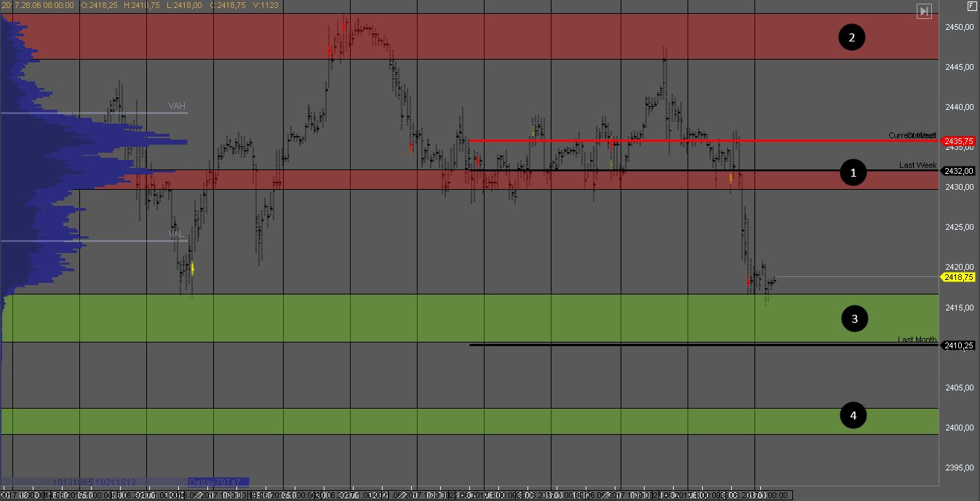The width and height of the screenshot is (980, 501).
Task: Click the VAH value area label
Action: [x=177, y=106]
